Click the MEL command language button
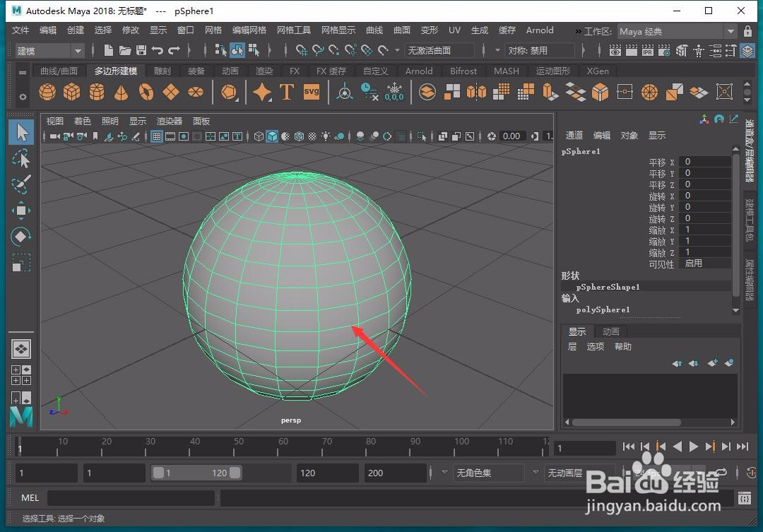Screen dimensions: 763x532 [x=30, y=498]
